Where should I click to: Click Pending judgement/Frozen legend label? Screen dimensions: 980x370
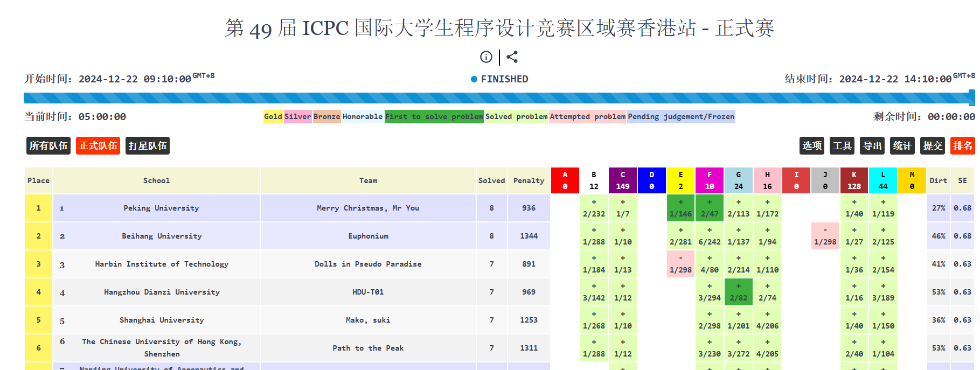point(681,116)
